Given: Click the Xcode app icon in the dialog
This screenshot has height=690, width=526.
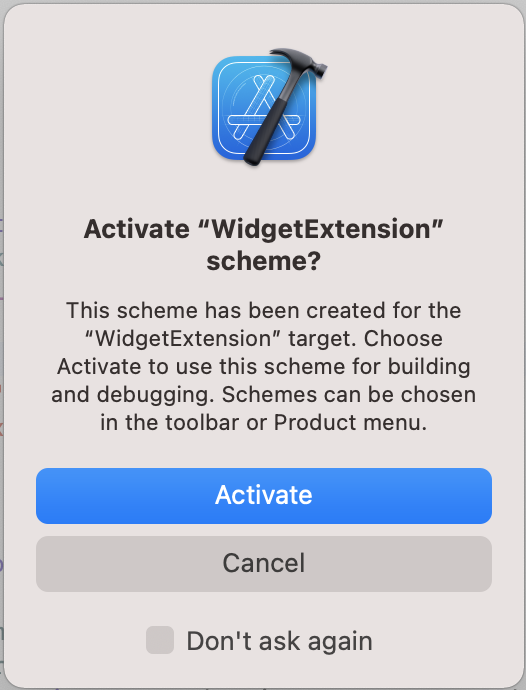Looking at the screenshot, I should point(269,107).
